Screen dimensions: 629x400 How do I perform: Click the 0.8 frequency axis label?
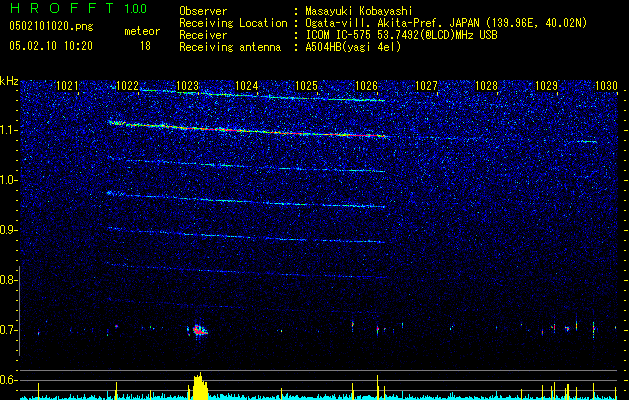7,280
